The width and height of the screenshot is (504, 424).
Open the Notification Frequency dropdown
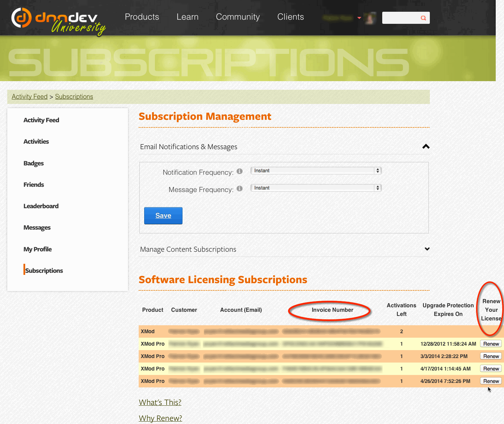316,171
